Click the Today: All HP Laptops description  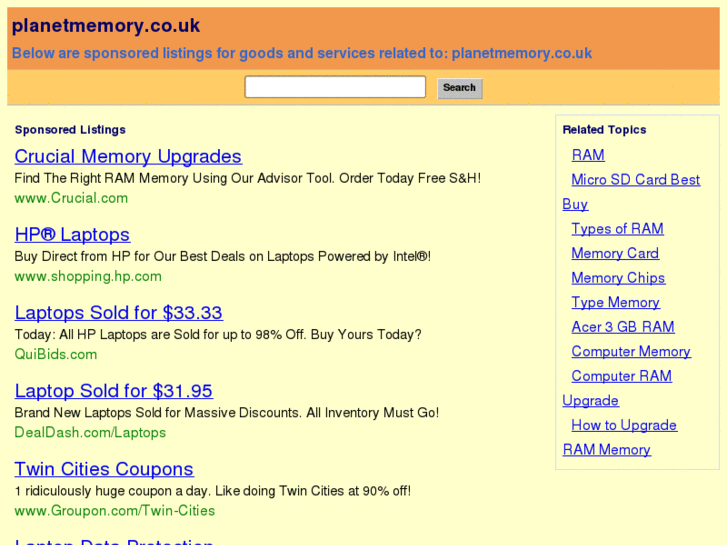[218, 334]
